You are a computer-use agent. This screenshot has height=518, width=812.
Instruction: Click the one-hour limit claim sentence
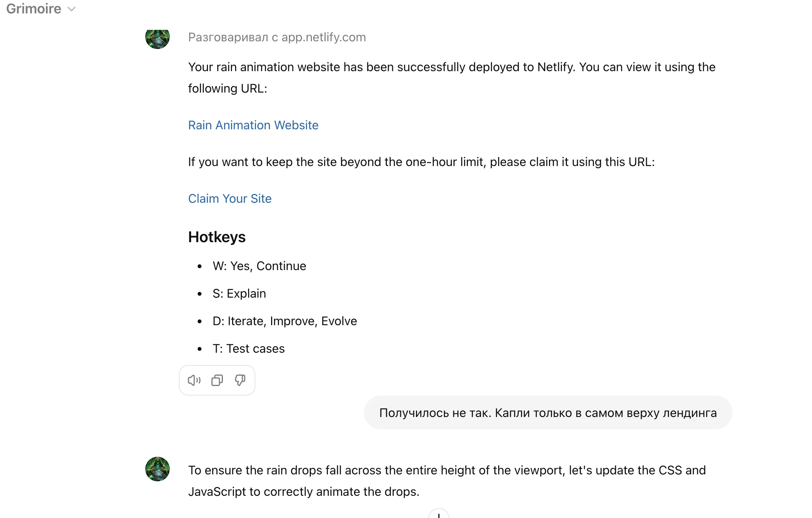tap(421, 162)
